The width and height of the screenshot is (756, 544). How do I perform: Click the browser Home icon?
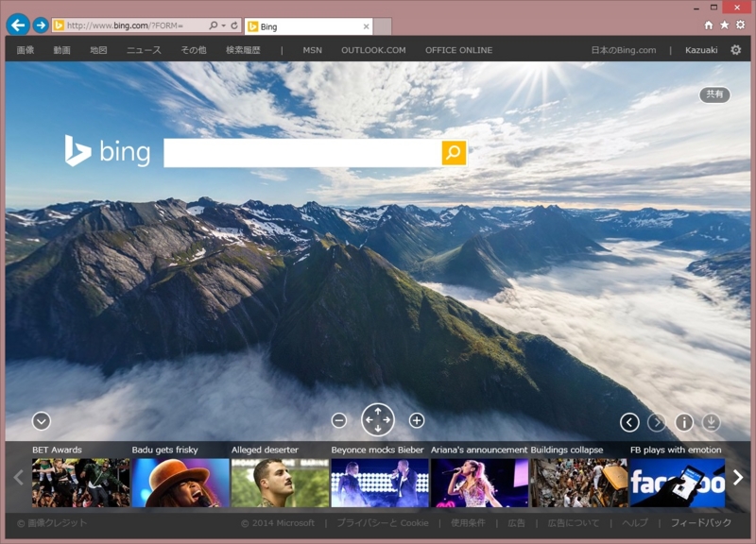(x=708, y=25)
